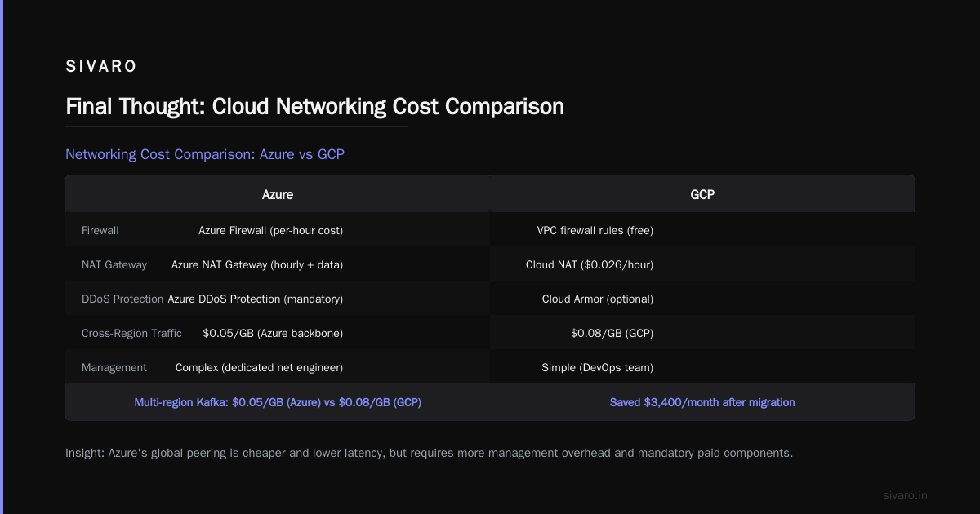
Task: Click the Cloud NAT $0.026/hour cell
Action: point(590,265)
